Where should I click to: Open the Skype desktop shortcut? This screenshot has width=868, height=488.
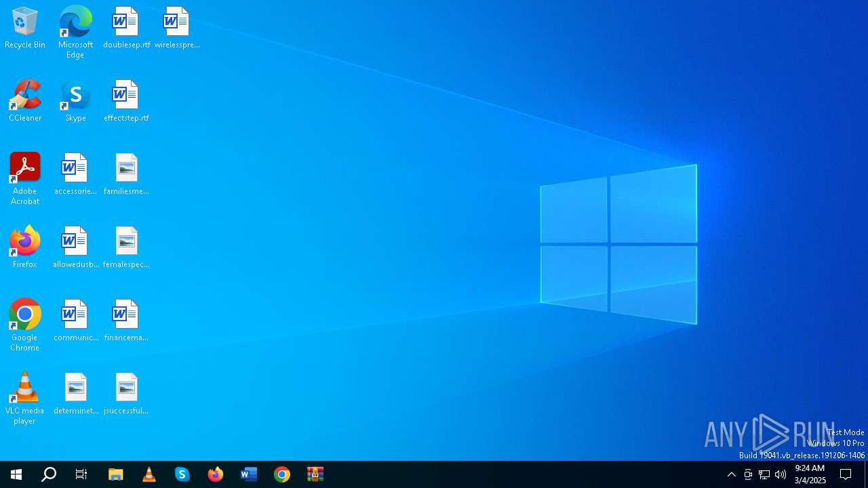pyautogui.click(x=75, y=101)
